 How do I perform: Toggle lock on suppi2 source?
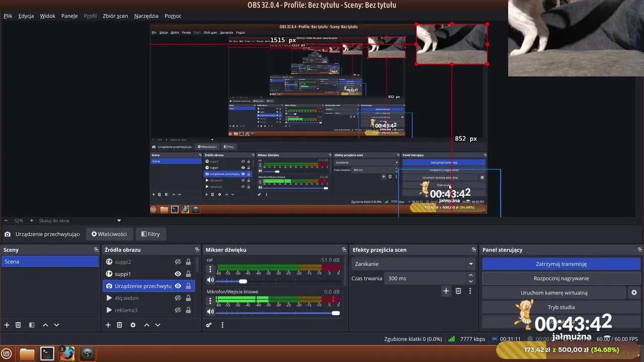(x=188, y=262)
